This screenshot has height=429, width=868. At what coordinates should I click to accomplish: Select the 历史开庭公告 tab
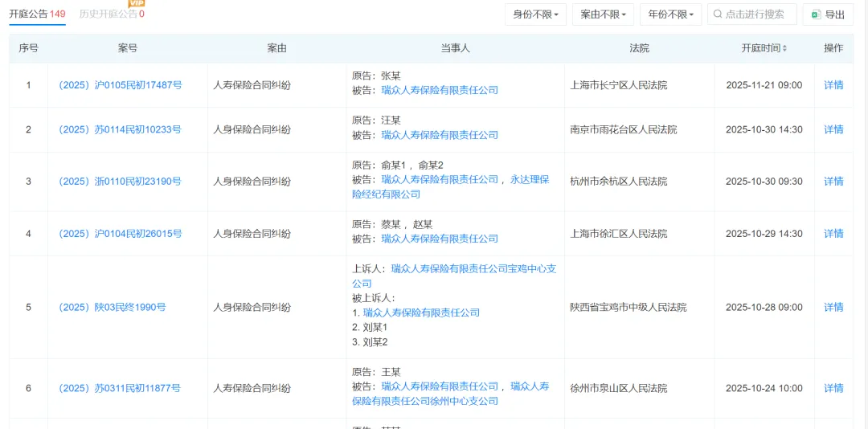point(112,14)
